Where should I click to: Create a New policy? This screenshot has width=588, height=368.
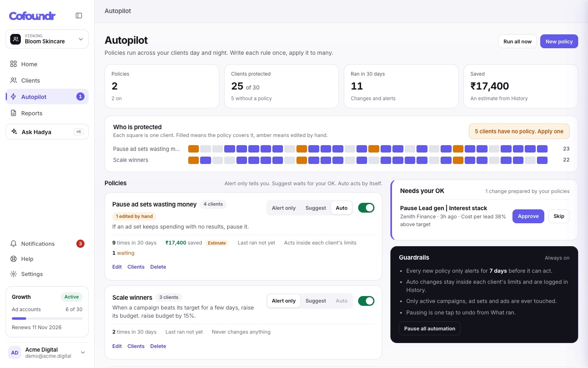[x=559, y=41]
